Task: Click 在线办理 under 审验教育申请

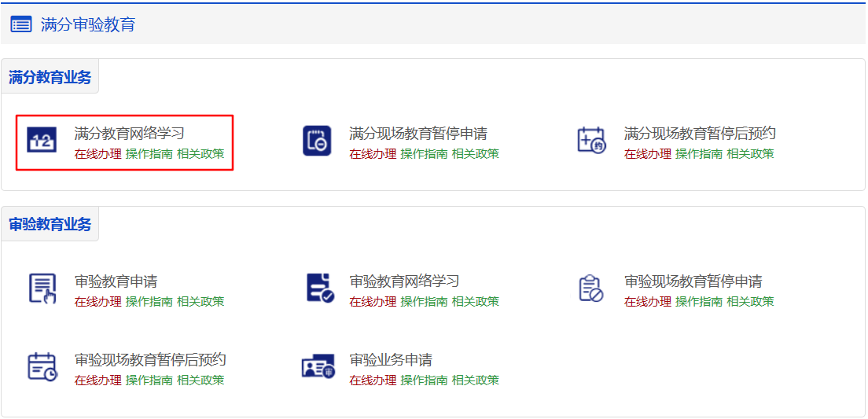Action: 97,302
